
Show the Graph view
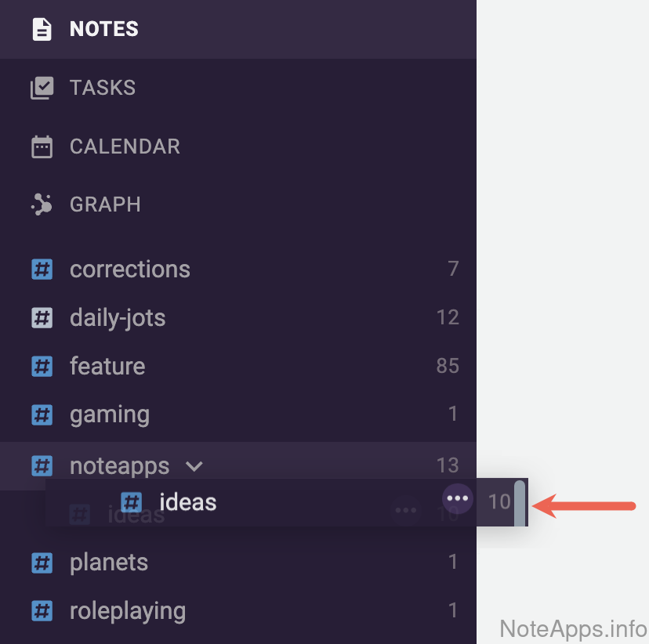pos(105,204)
